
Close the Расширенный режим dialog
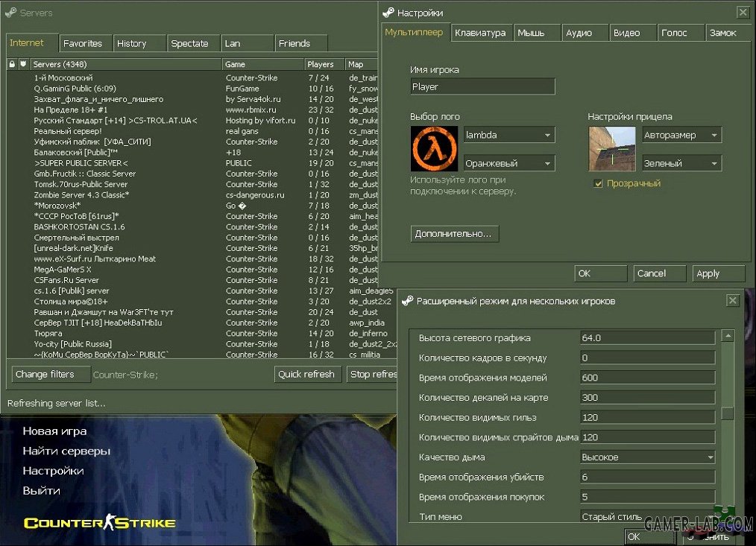pos(732,301)
